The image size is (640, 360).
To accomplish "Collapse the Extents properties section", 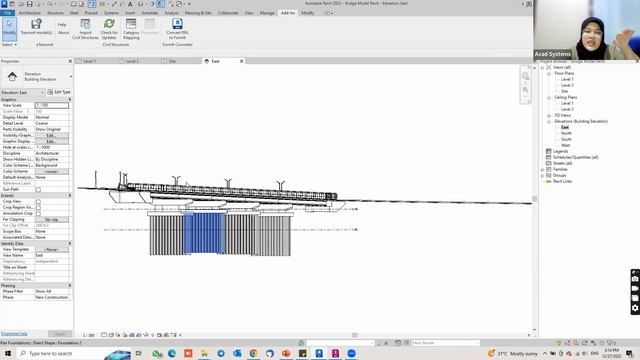I will (70, 196).
